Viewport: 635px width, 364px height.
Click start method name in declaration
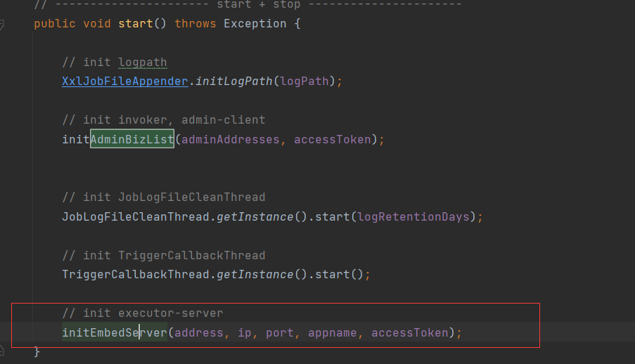click(x=135, y=23)
